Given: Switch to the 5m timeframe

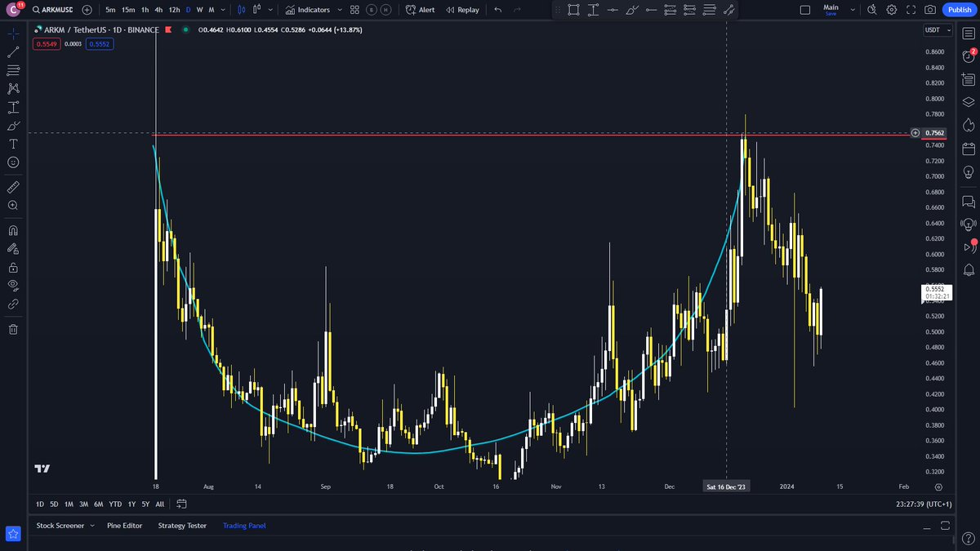Looking at the screenshot, I should click(x=110, y=10).
